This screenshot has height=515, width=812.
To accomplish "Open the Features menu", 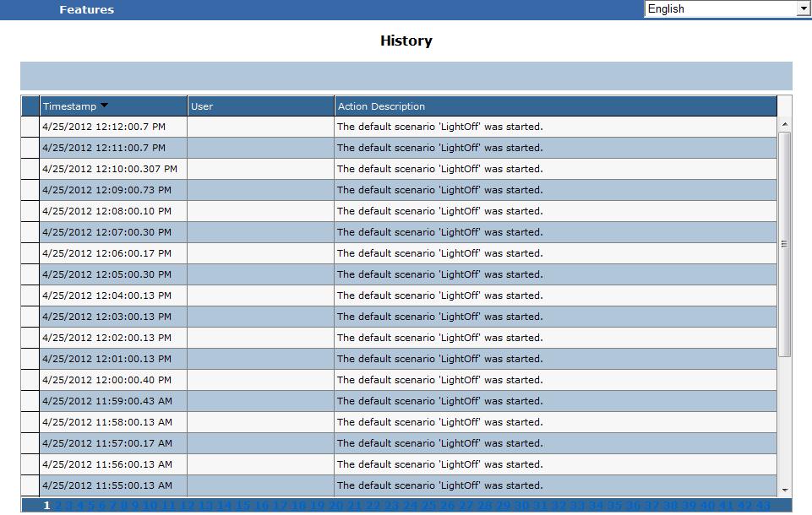I will 86,9.
